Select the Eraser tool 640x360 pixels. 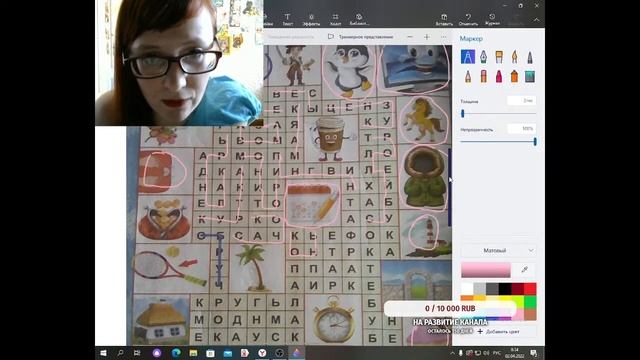pos(483,76)
